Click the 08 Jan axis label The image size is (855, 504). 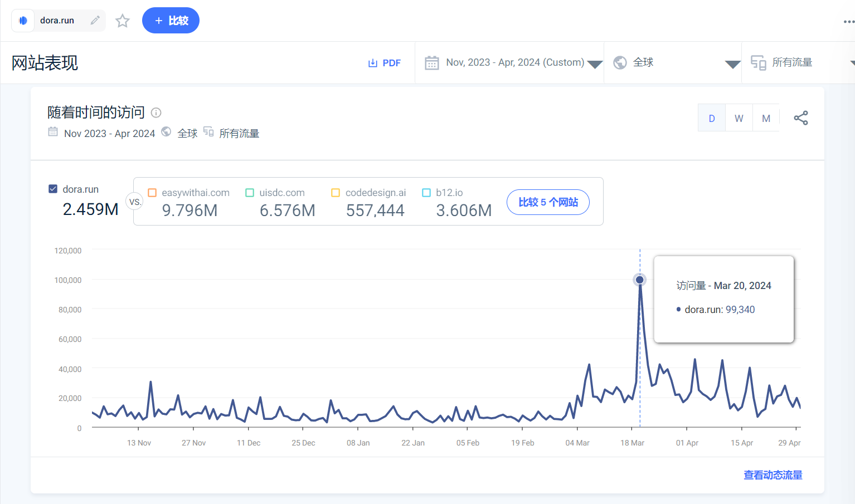tap(358, 443)
